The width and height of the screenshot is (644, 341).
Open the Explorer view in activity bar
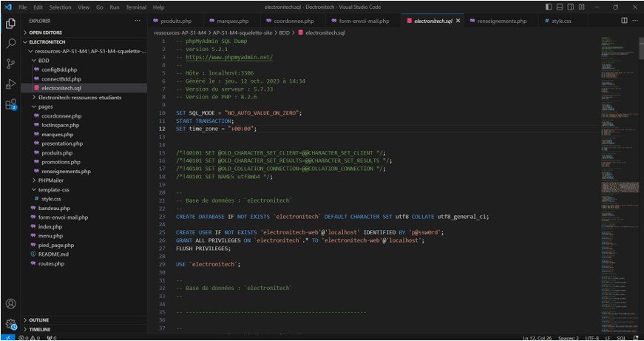(x=10, y=24)
